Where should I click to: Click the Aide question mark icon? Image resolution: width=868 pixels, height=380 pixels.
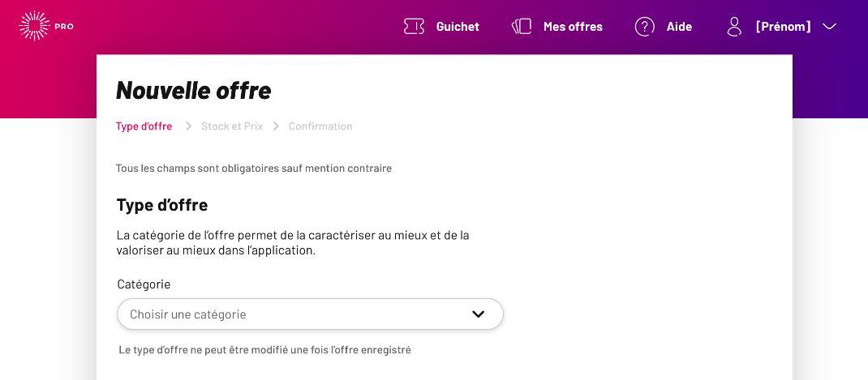point(644,27)
